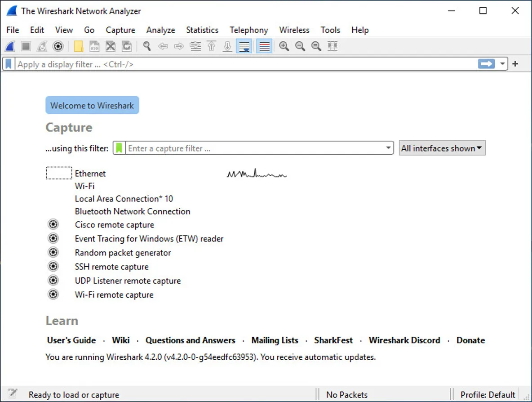Click the display filter input field
The image size is (532, 402).
(x=243, y=64)
